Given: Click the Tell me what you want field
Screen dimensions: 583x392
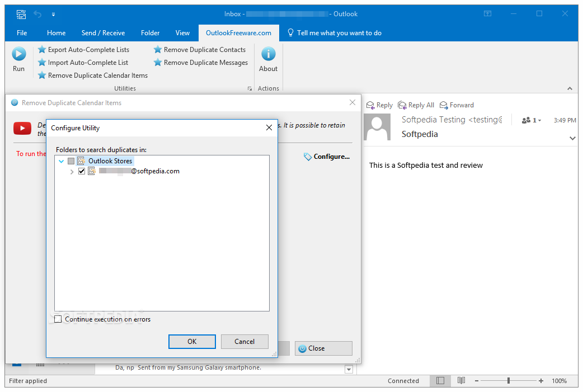Looking at the screenshot, I should tap(339, 32).
